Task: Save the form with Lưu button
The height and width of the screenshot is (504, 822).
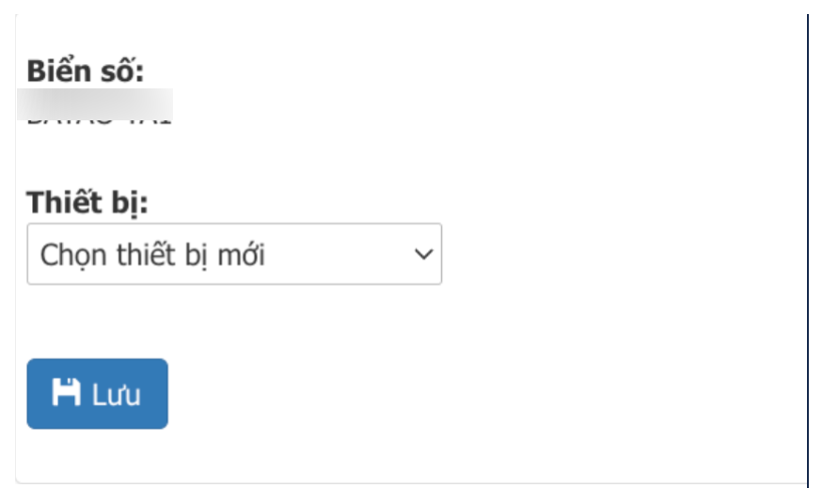Action: coord(98,394)
